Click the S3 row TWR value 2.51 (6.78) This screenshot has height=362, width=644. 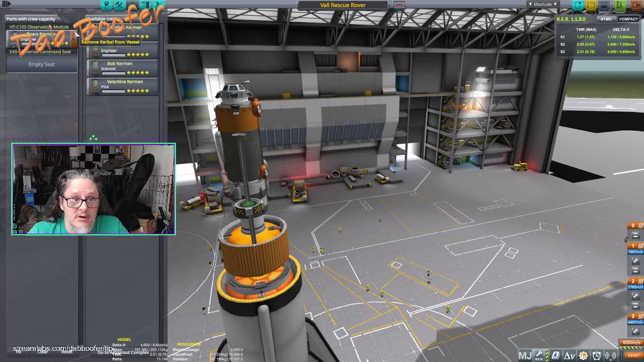(586, 52)
